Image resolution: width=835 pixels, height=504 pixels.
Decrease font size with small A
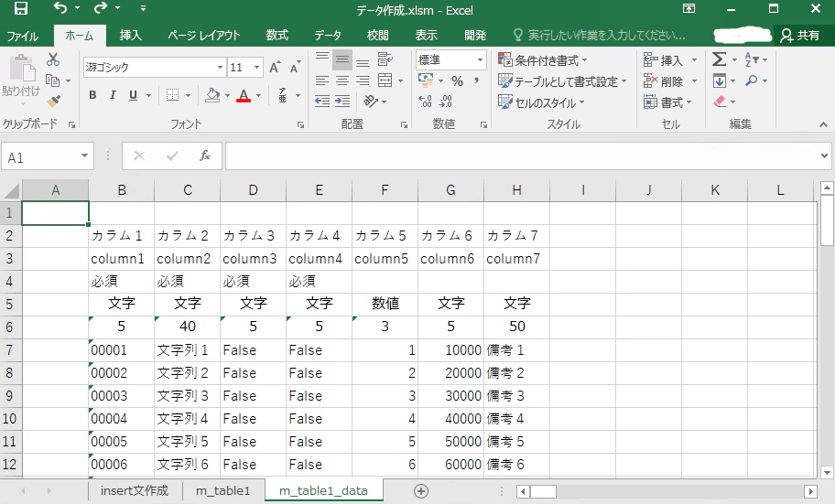[x=295, y=67]
